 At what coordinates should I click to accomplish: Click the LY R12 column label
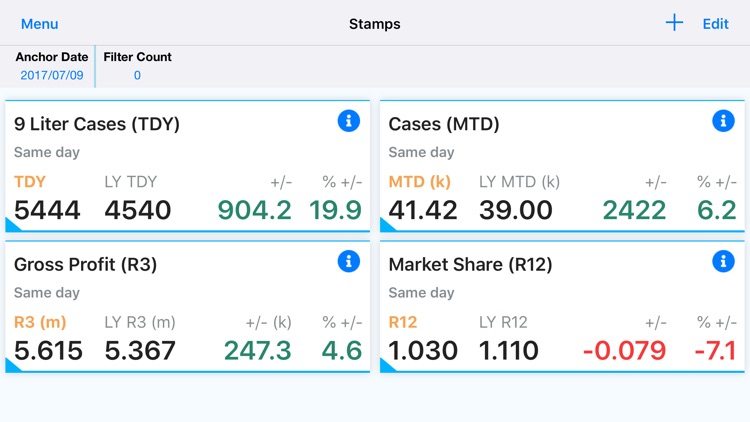point(503,322)
